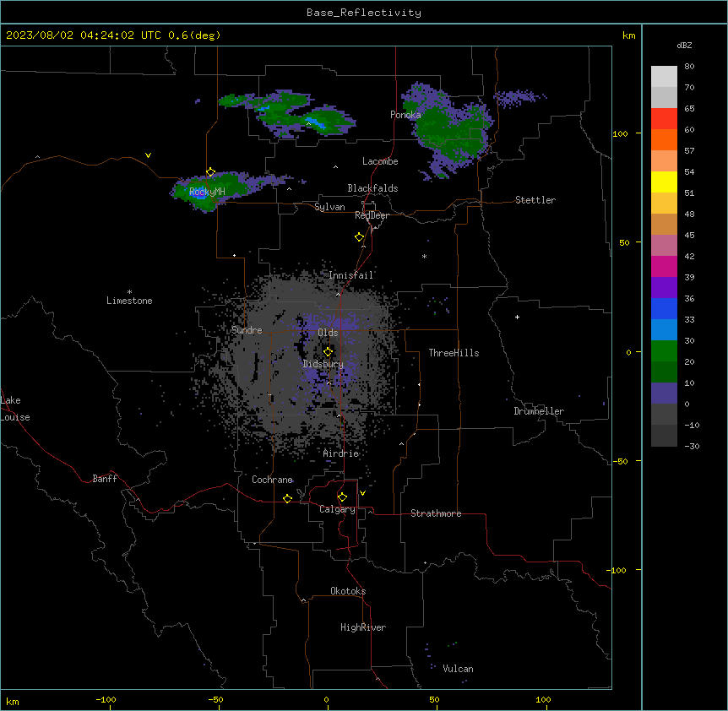
Task: Click the Lacombe city label
Action: (x=380, y=161)
